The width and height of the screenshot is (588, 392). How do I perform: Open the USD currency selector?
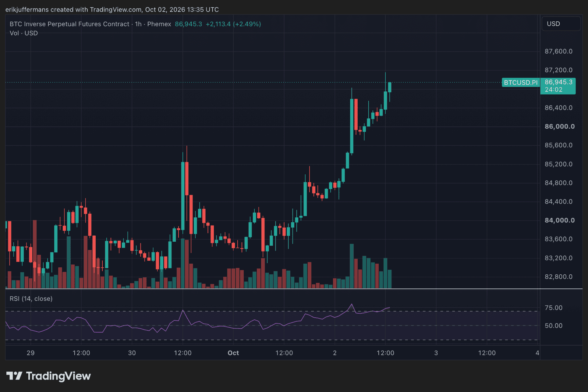(561, 24)
